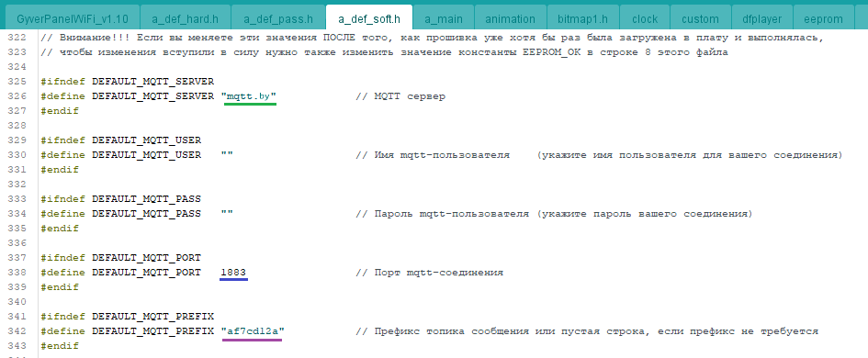868x358 pixels.
Task: Click the "mqtt.by" server string
Action: coord(249,96)
